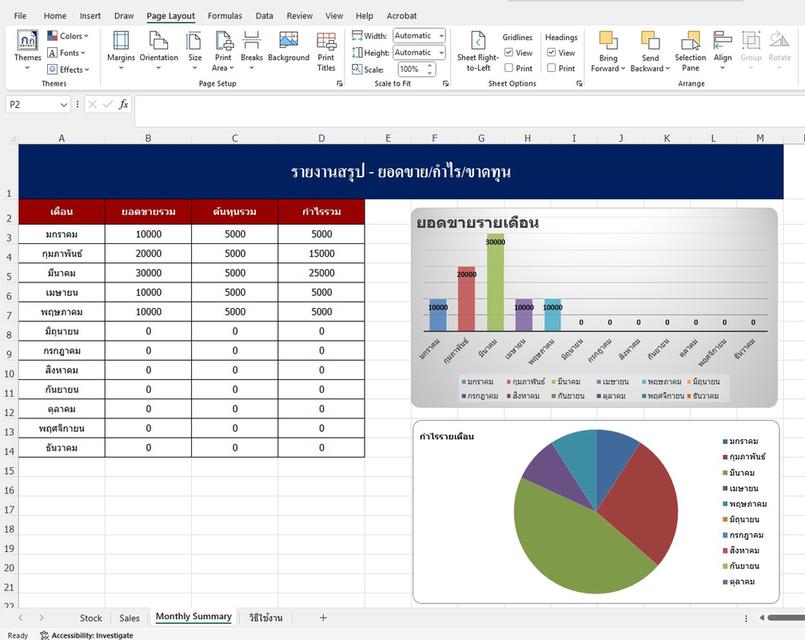Open the Selection Pane
The height and width of the screenshot is (640, 805).
[690, 51]
